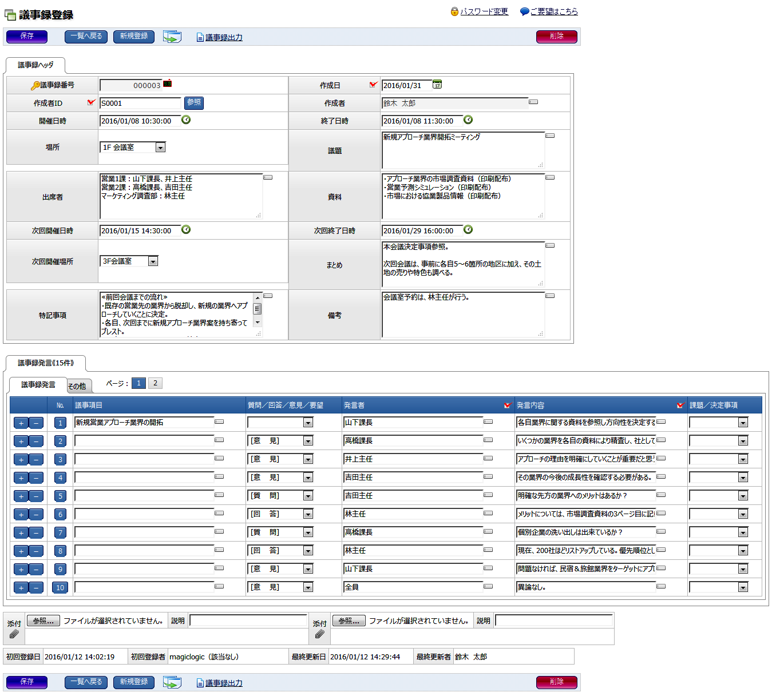The width and height of the screenshot is (772, 700).
Task: Switch to the その他 tab
Action: coord(77,386)
